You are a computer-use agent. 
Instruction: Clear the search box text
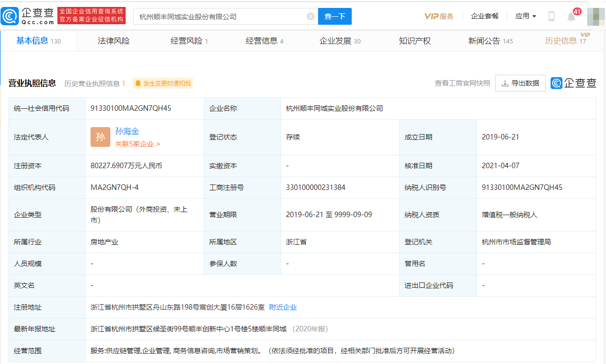[x=311, y=16]
